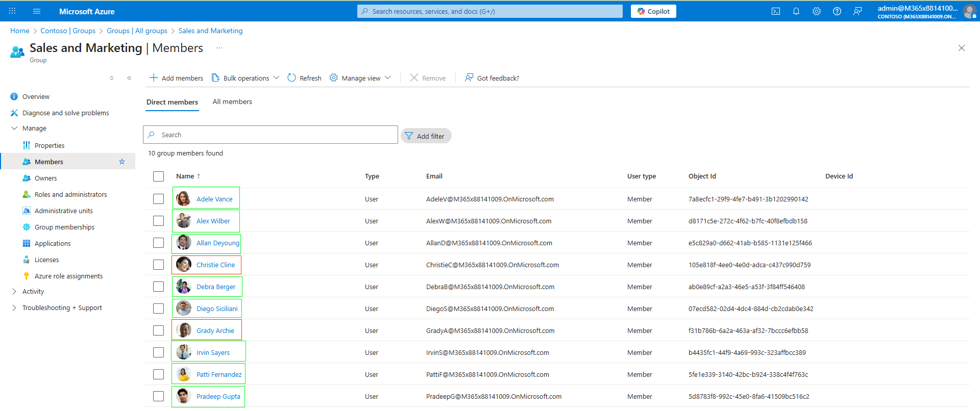Open the Bulk operations dropdown
Viewport: 980px width, 411px height.
click(x=246, y=78)
